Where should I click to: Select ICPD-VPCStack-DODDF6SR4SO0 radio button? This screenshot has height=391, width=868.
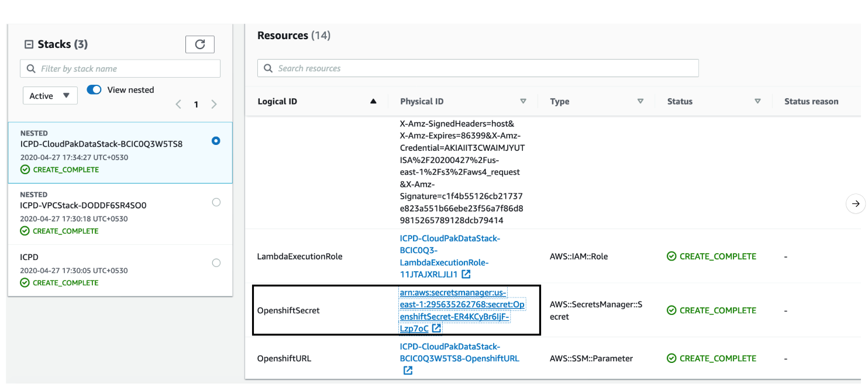(216, 202)
